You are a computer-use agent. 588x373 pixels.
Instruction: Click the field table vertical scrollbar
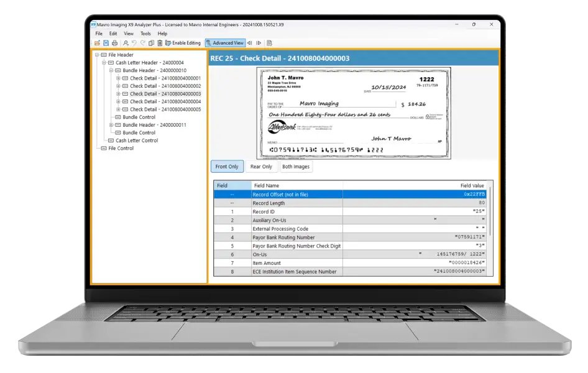point(490,211)
